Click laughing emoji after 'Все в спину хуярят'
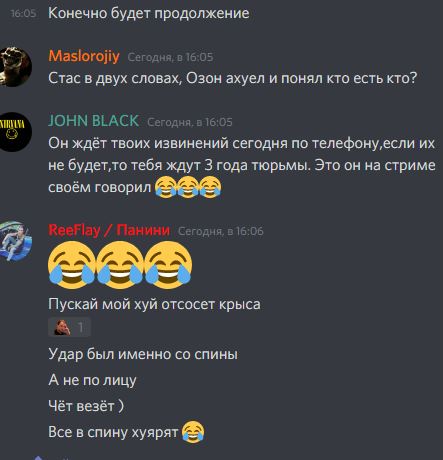 [193, 432]
